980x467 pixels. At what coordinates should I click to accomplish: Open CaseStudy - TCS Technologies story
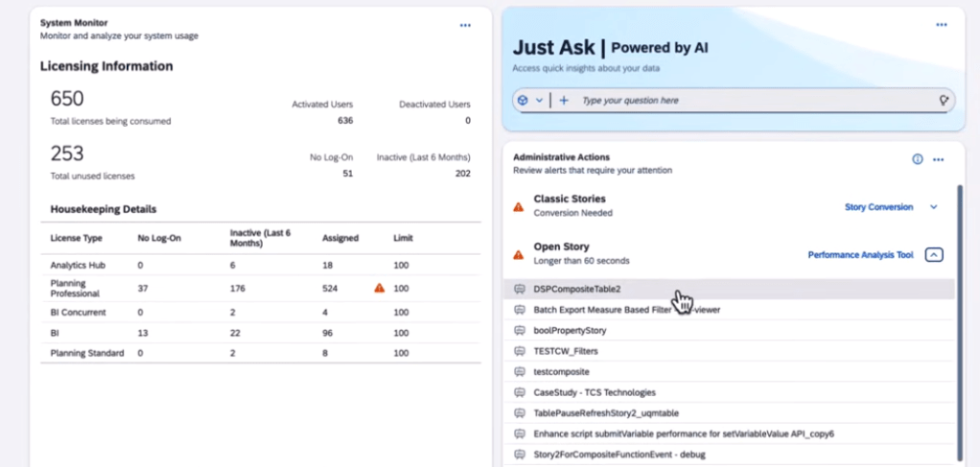point(594,392)
